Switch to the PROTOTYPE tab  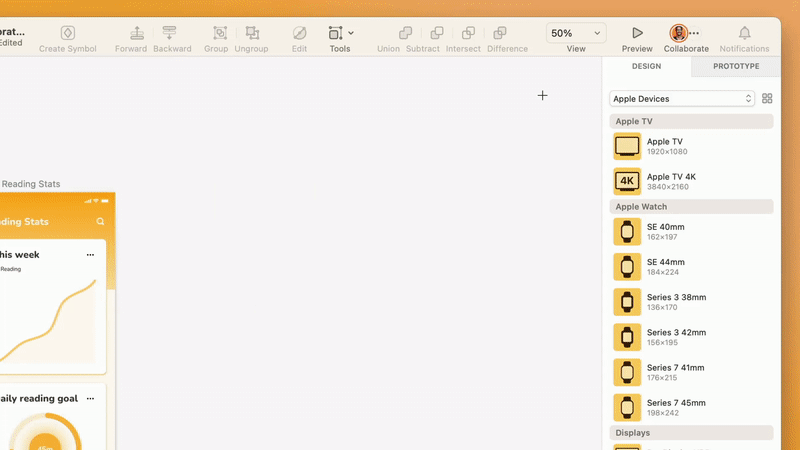736,66
